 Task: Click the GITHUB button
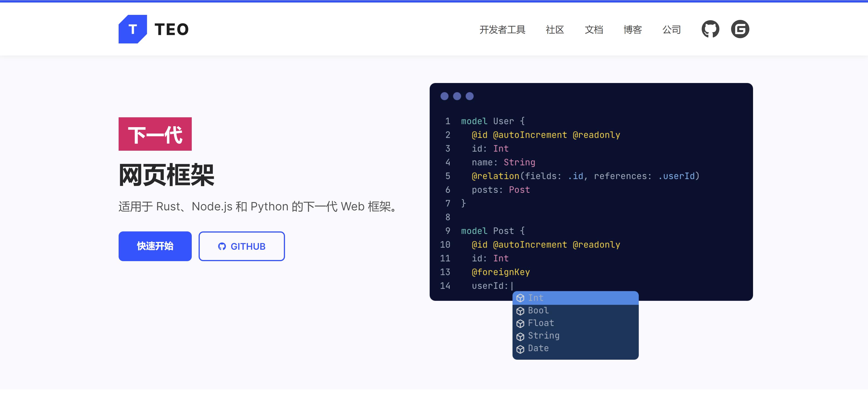[x=242, y=246]
